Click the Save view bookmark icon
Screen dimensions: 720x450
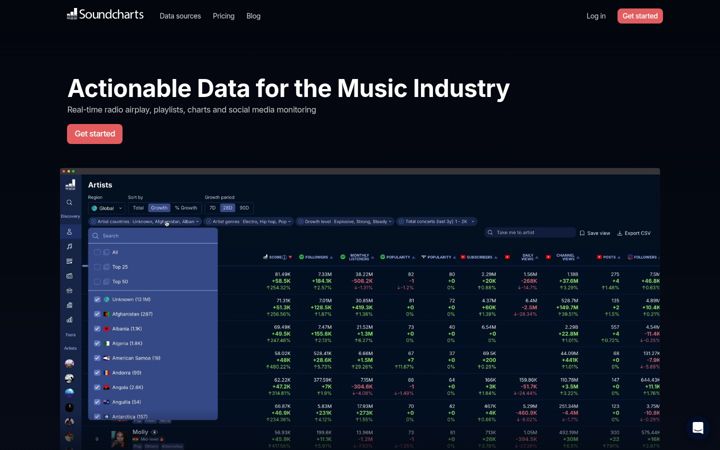tap(582, 233)
